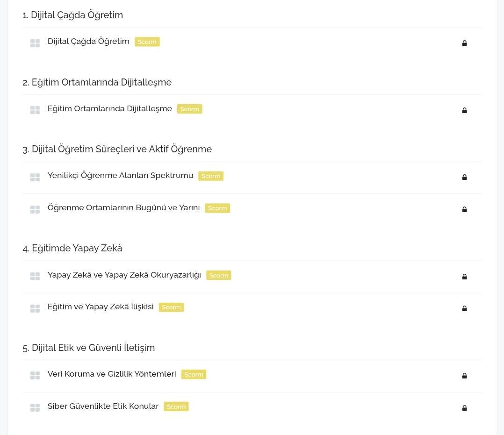Click Scorm badge next to Eğitim Ortamlarında Dijitalleşme
Viewport: 504px width, 435px height.
tap(189, 109)
